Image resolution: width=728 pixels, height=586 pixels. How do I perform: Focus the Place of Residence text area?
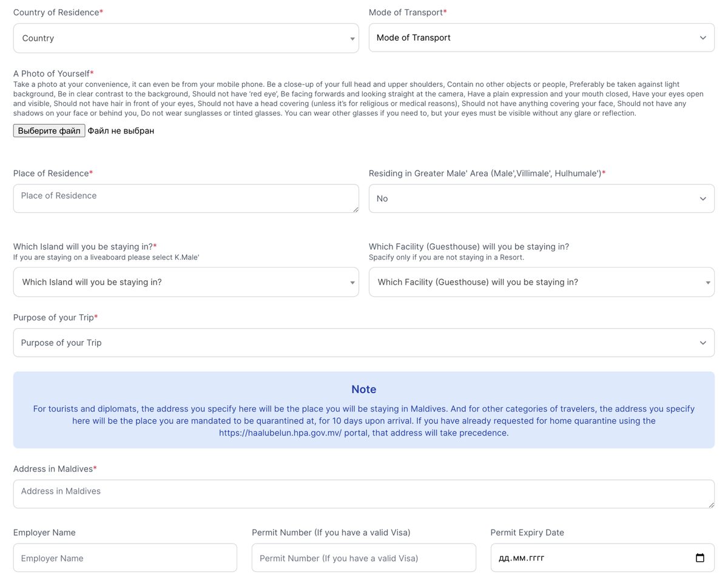coord(186,198)
